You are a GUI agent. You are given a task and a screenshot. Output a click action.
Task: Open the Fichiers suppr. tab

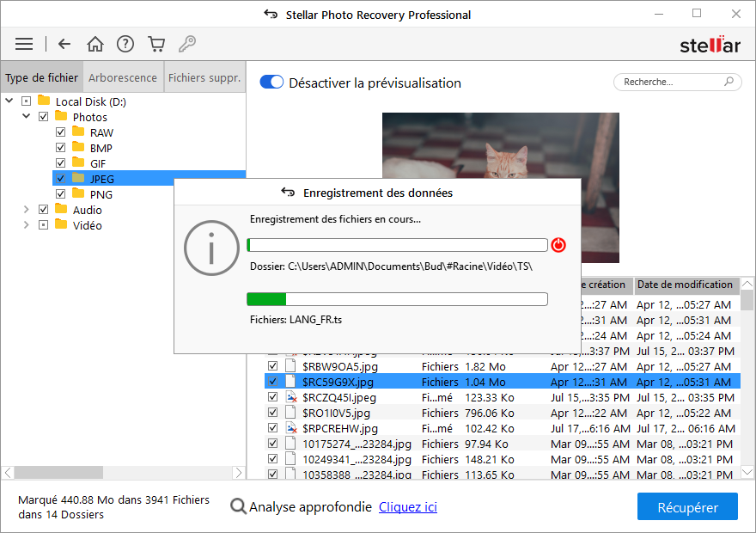pos(204,77)
